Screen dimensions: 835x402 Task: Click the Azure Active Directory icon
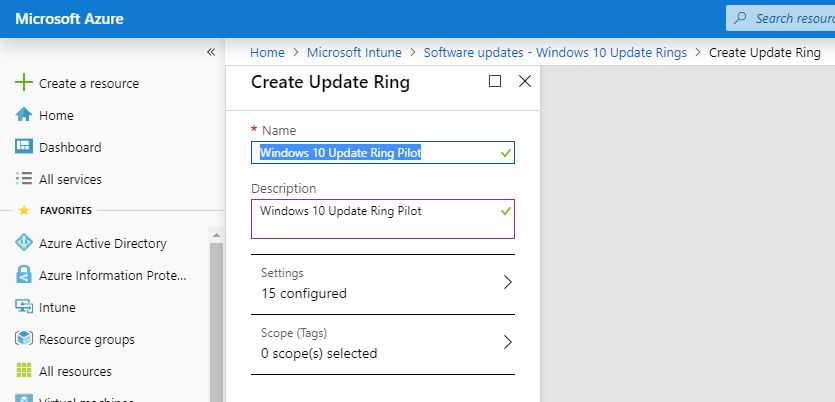[x=24, y=243]
